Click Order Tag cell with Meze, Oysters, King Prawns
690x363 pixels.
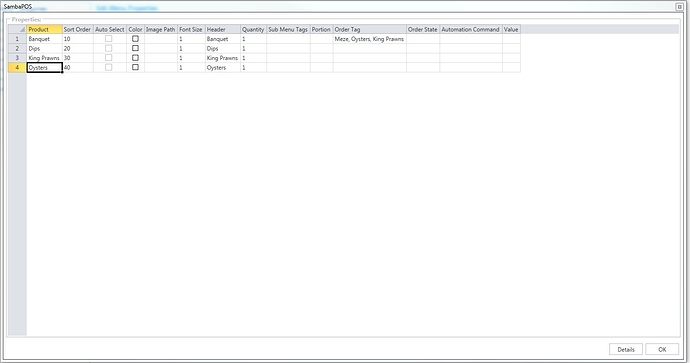[x=370, y=39]
